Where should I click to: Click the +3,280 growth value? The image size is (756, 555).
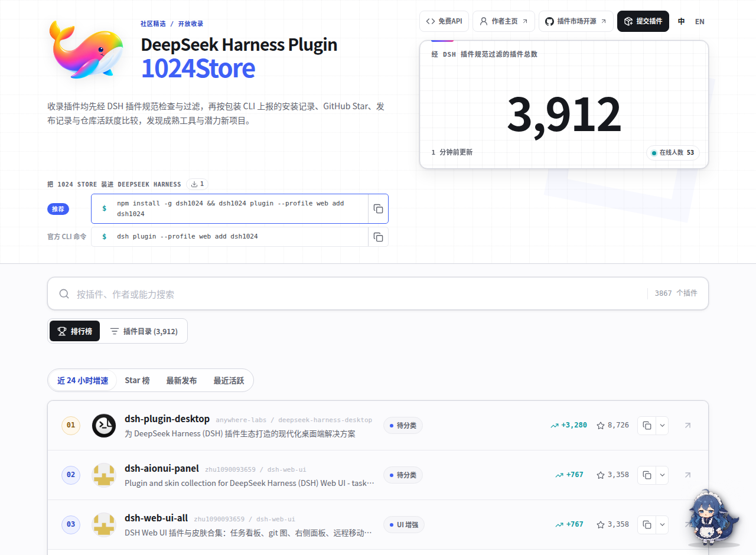(574, 425)
